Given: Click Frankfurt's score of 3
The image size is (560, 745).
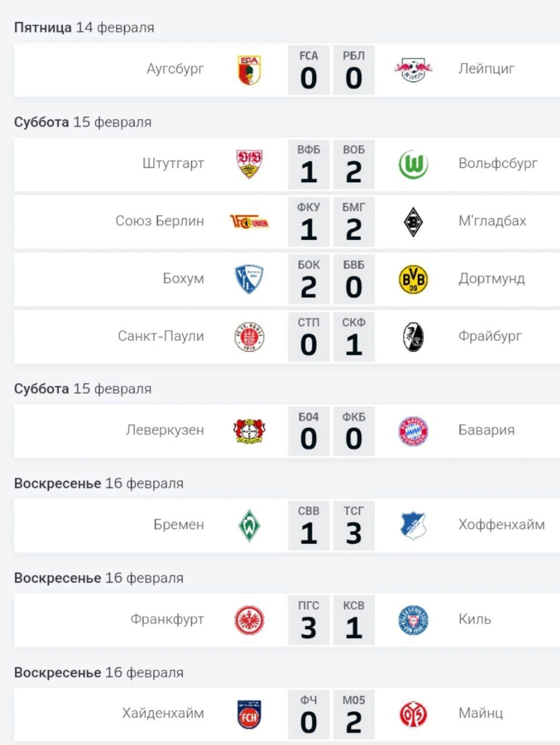Looking at the screenshot, I should click(308, 628).
